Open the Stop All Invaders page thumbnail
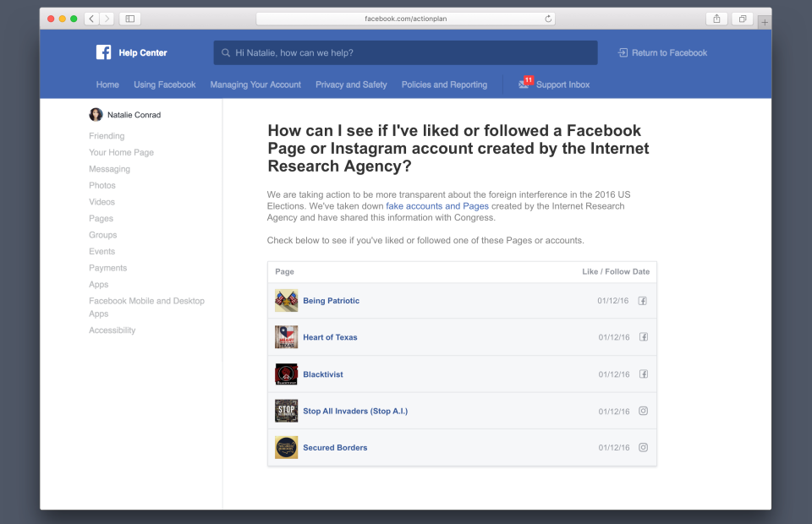 coord(287,411)
